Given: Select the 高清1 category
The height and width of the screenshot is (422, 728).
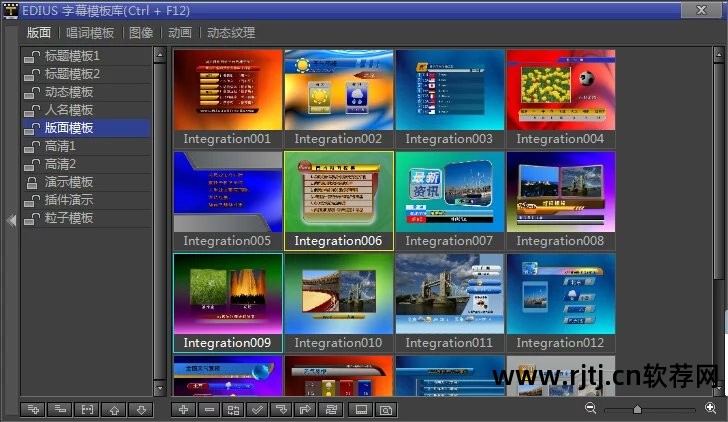Looking at the screenshot, I should coord(86,146).
